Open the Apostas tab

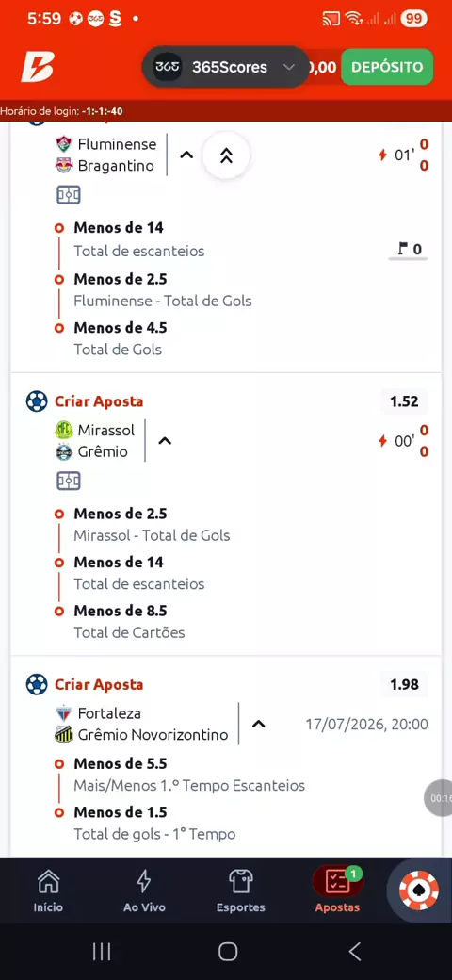point(337,891)
